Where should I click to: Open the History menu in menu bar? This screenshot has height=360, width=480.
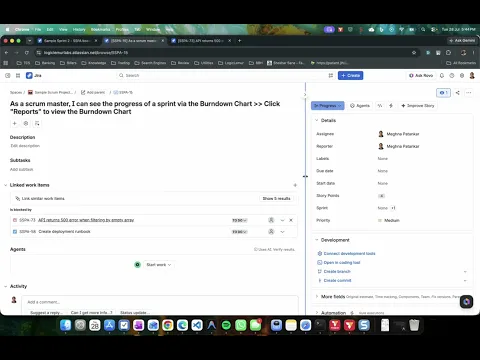click(79, 29)
